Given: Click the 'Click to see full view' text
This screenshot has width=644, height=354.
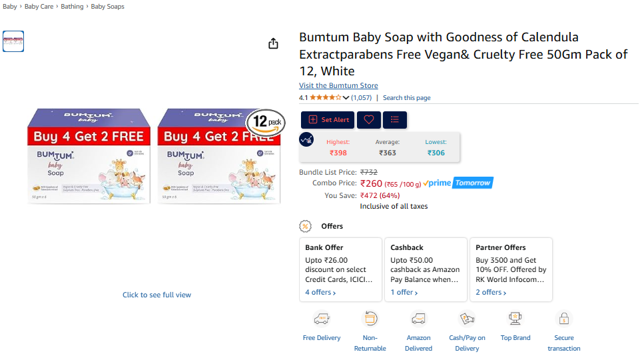Looking at the screenshot, I should click(157, 295).
